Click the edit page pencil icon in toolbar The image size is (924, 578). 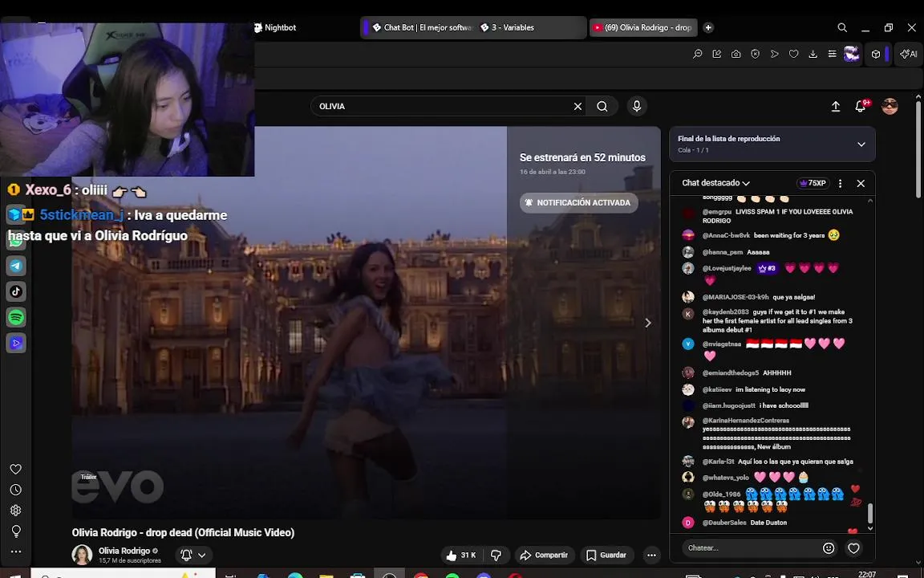716,54
